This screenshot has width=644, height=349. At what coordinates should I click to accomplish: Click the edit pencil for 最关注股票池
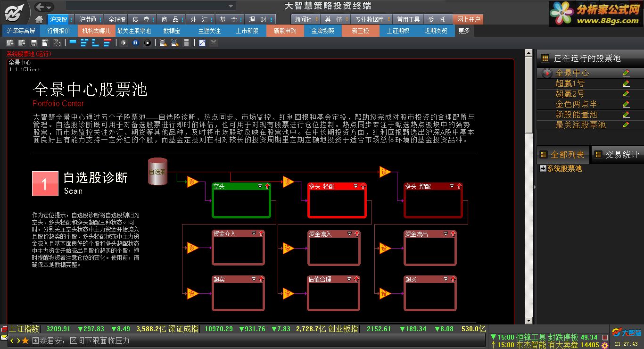626,125
